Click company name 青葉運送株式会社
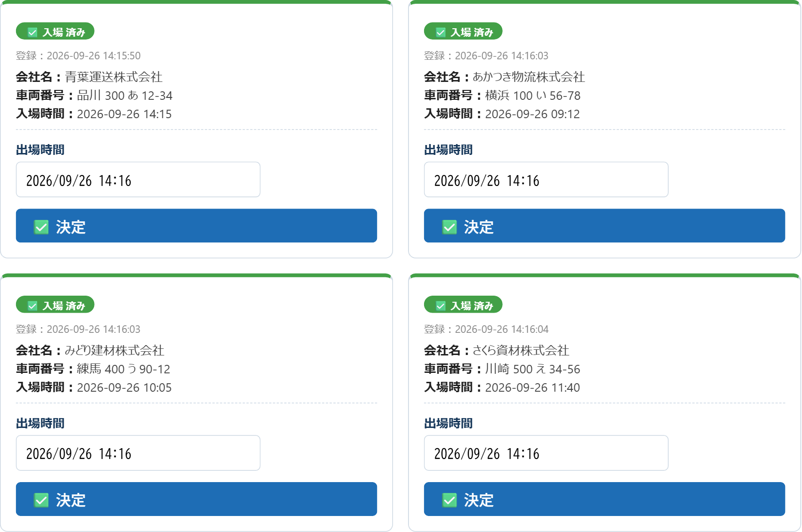Viewport: 802px width, 532px height. point(113,77)
